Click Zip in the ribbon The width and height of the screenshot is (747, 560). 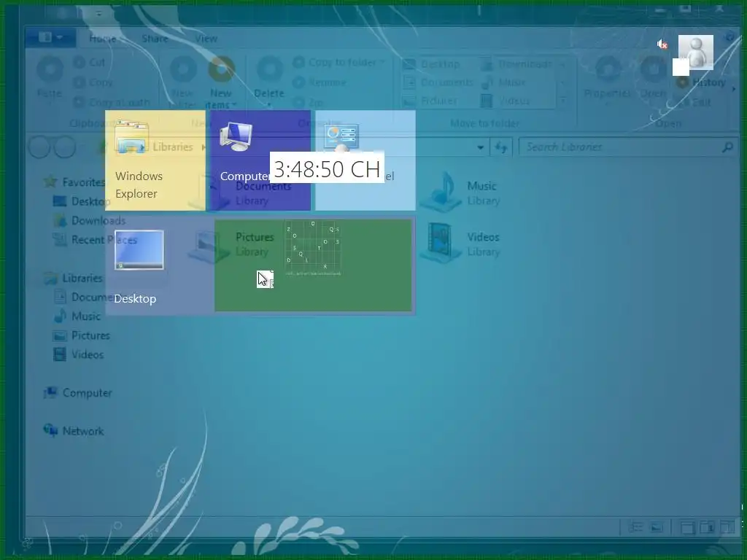point(308,102)
